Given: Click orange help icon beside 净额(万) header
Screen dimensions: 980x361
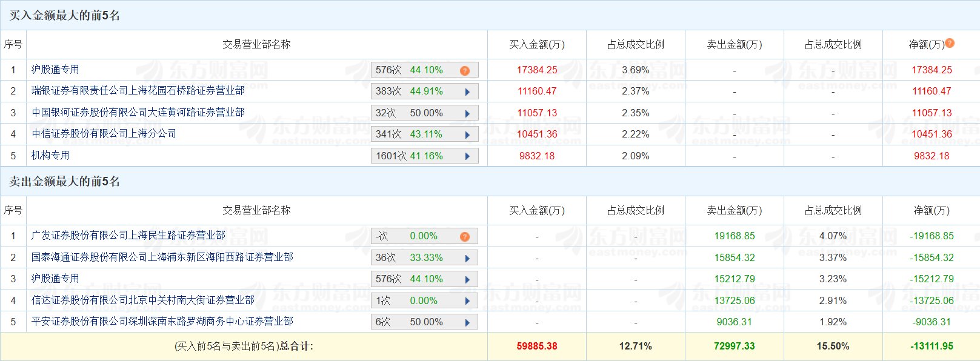Looking at the screenshot, I should [x=950, y=43].
